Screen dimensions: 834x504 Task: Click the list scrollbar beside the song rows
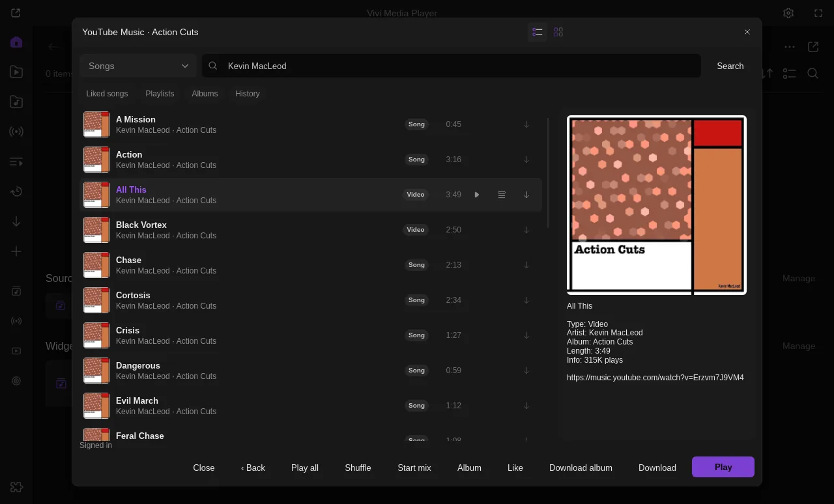click(549, 173)
